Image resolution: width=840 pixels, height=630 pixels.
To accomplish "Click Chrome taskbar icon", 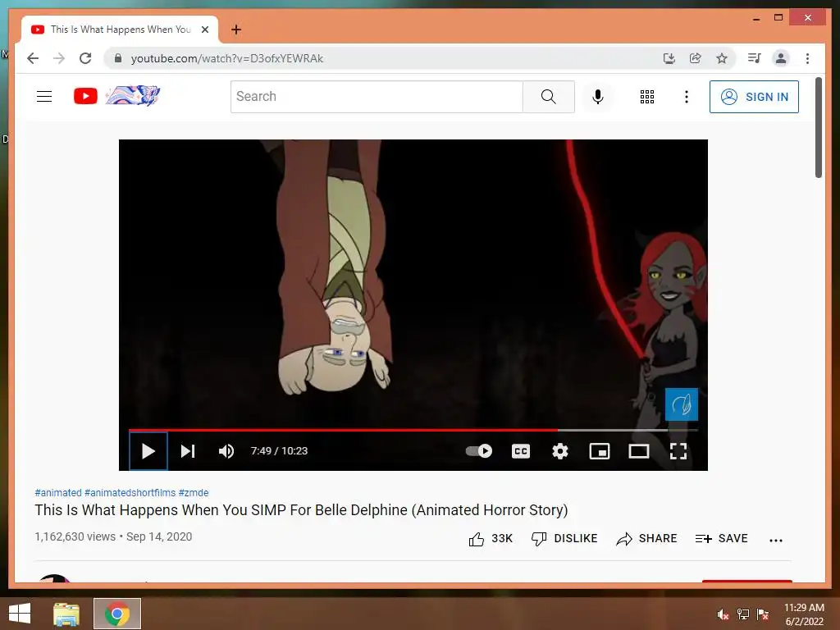I will coord(117,614).
